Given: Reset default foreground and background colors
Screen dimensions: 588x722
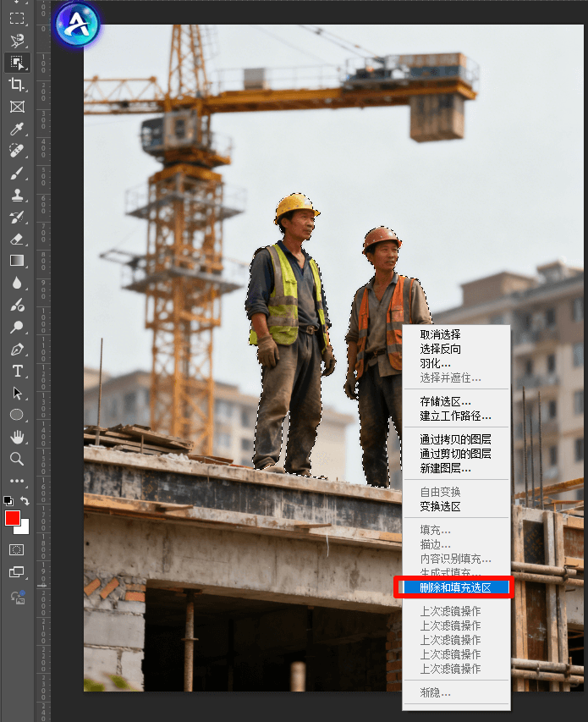Looking at the screenshot, I should (8, 501).
